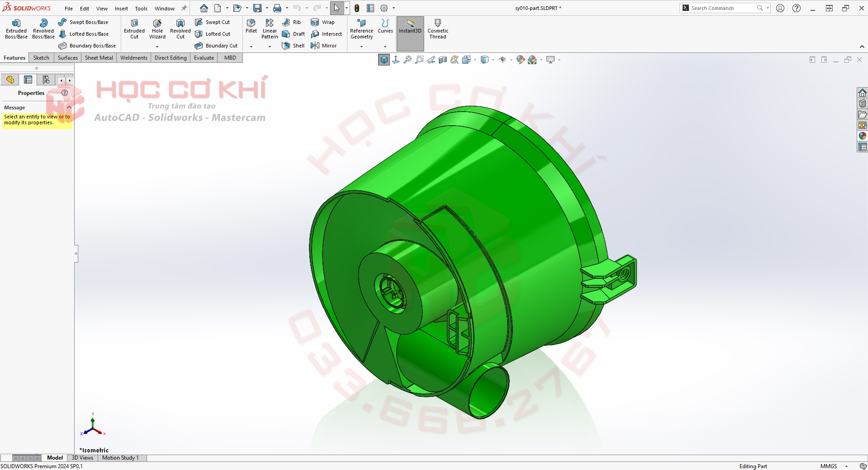Click the Boundary Cut button
Image resolution: width=868 pixels, height=470 pixels.
[216, 46]
